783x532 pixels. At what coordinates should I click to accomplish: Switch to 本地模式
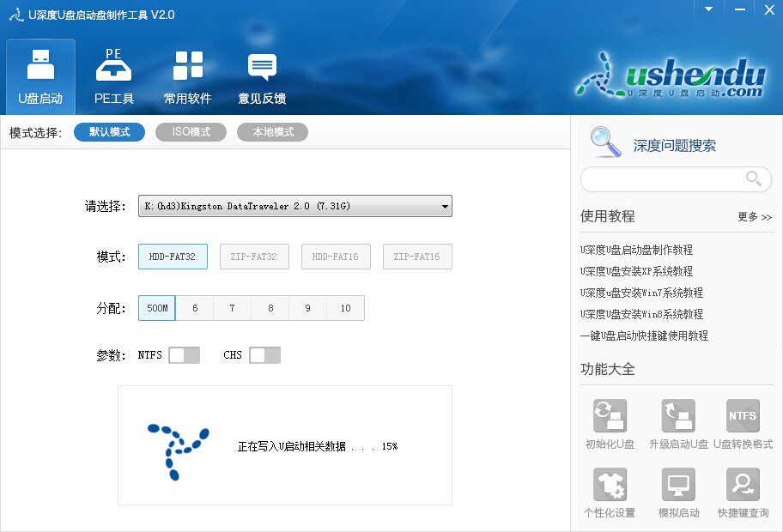pos(272,132)
